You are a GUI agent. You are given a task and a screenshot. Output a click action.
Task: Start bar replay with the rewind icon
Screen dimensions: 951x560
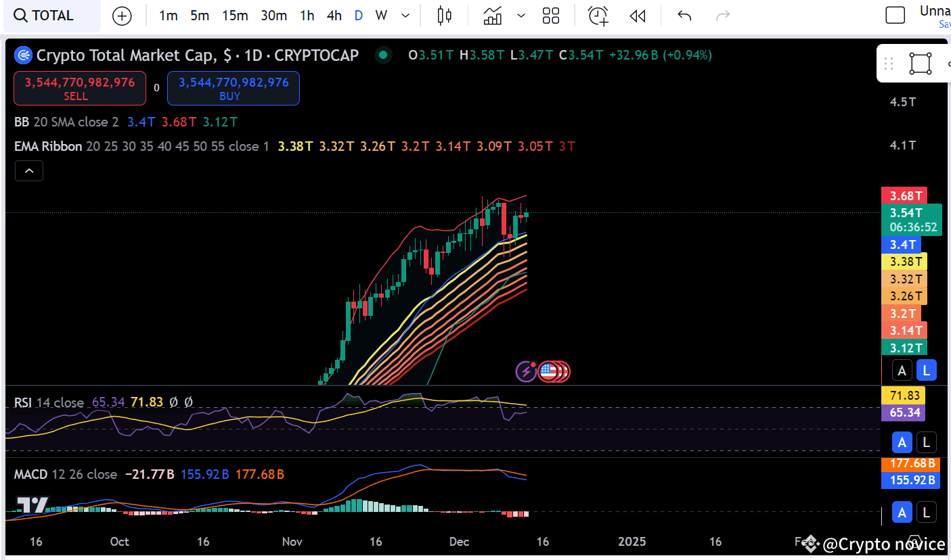(x=638, y=16)
